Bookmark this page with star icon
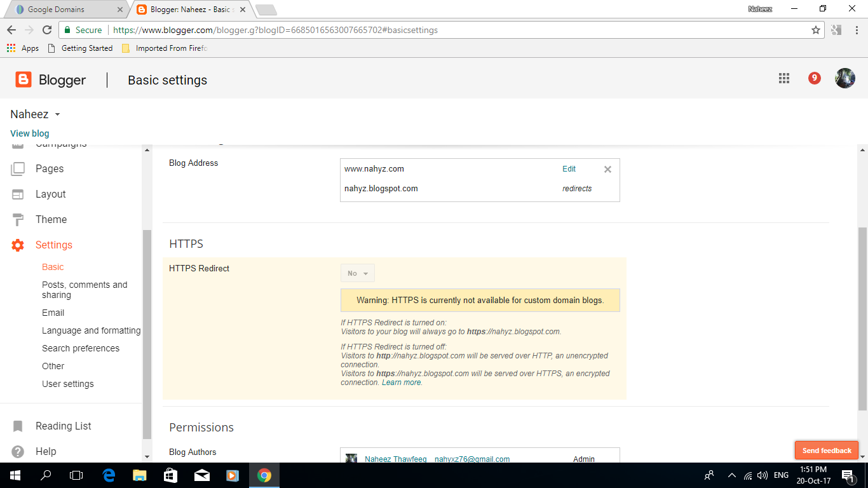The image size is (868, 488). 816,30
